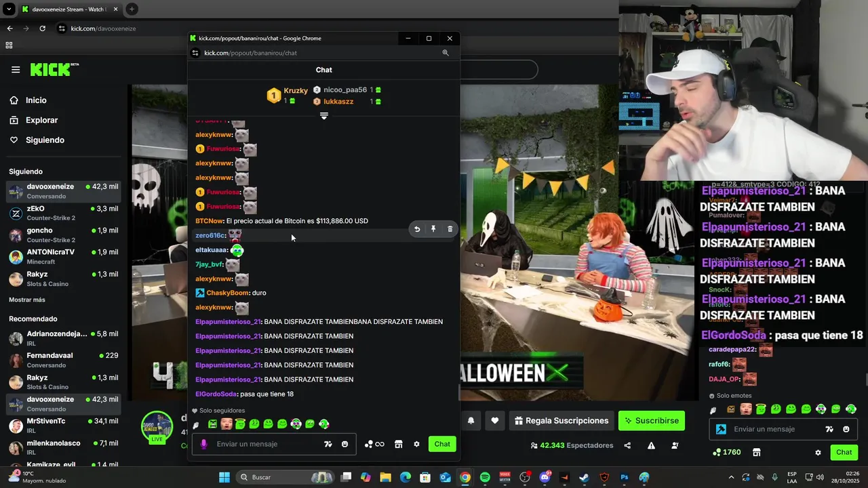Screen dimensions: 868x488
Task: Open Steam from the taskbar
Action: tap(584, 477)
